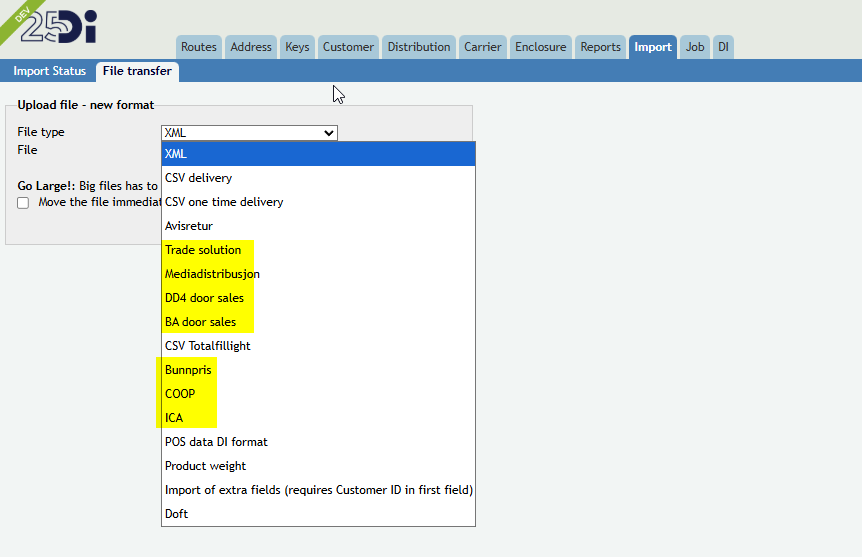Open the Enclosure tab

[x=540, y=47]
